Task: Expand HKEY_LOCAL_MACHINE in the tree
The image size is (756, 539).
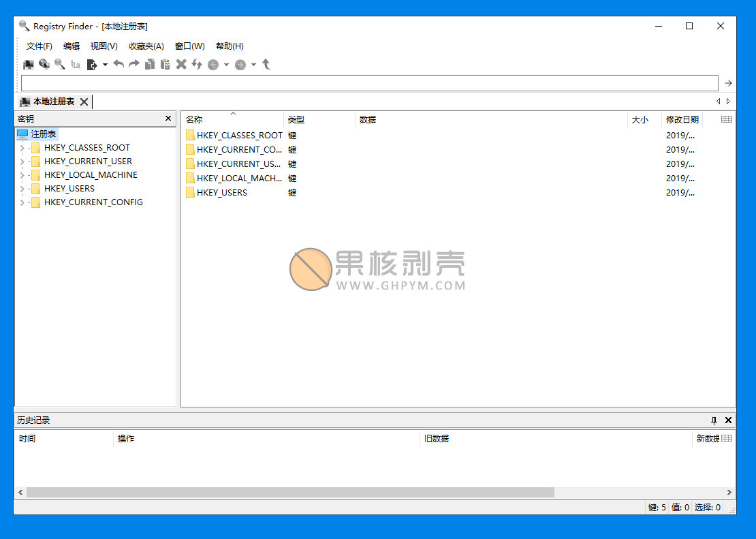Action: [x=22, y=175]
